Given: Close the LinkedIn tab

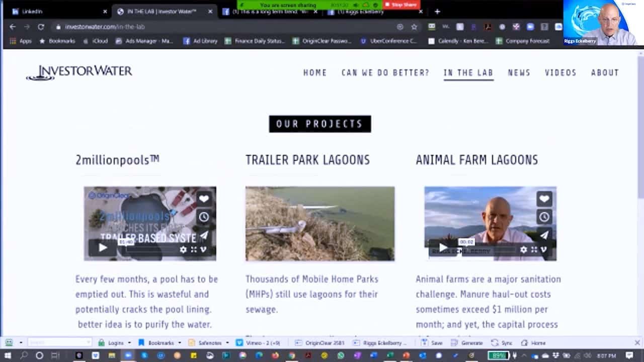Looking at the screenshot, I should coord(105,12).
